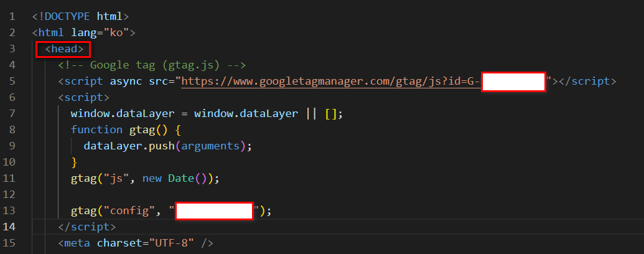Click the || operator on line 7
Image resolution: width=644 pixels, height=254 pixels.
[x=311, y=114]
